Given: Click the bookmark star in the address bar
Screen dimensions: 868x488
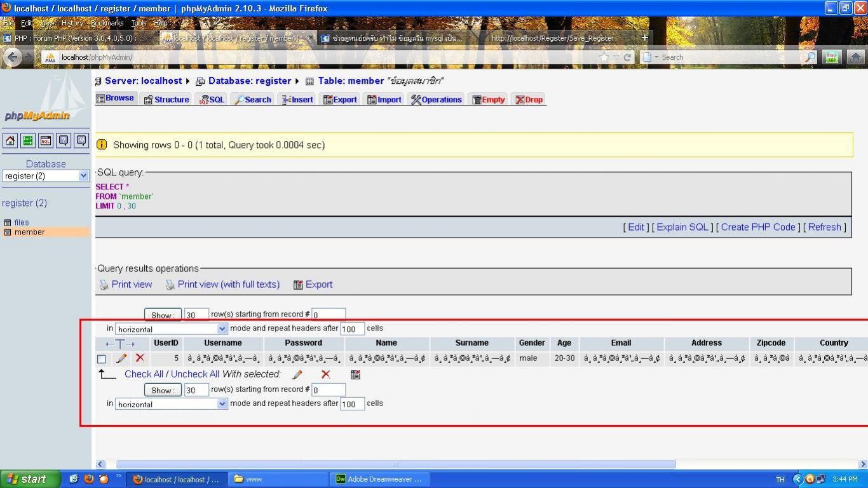Looking at the screenshot, I should pos(604,57).
